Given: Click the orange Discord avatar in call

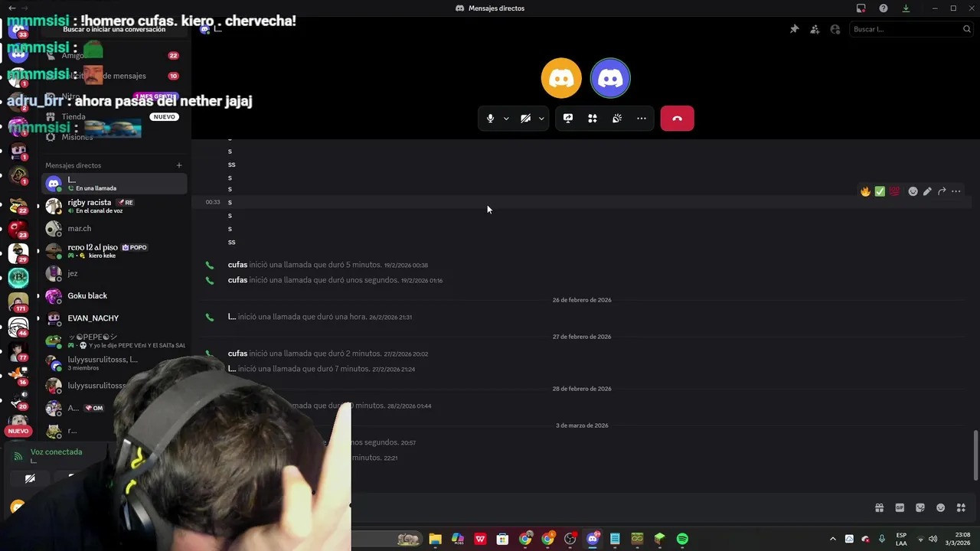Looking at the screenshot, I should point(561,78).
